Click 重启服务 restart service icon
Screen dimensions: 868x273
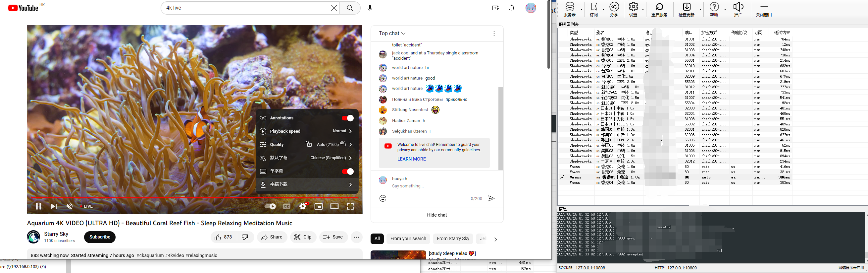tap(659, 9)
